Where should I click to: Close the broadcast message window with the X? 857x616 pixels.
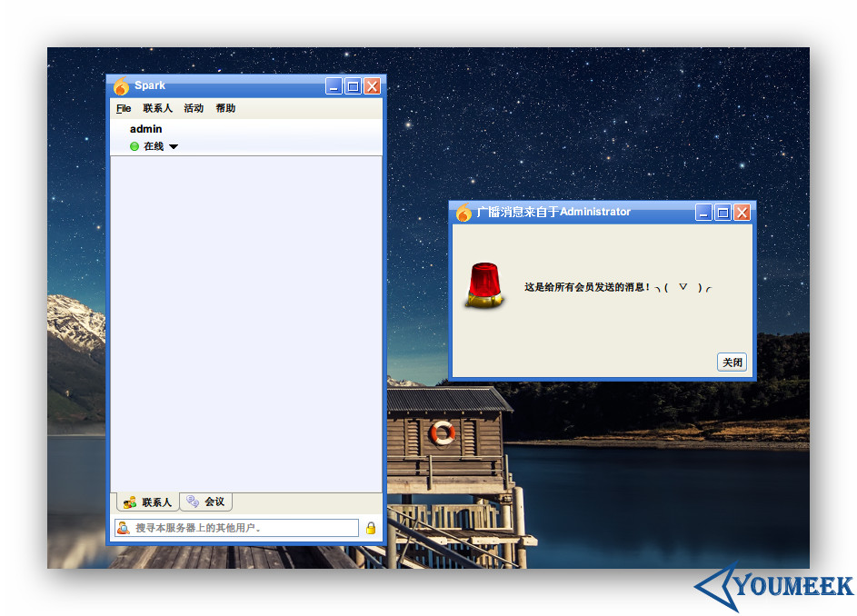point(742,213)
